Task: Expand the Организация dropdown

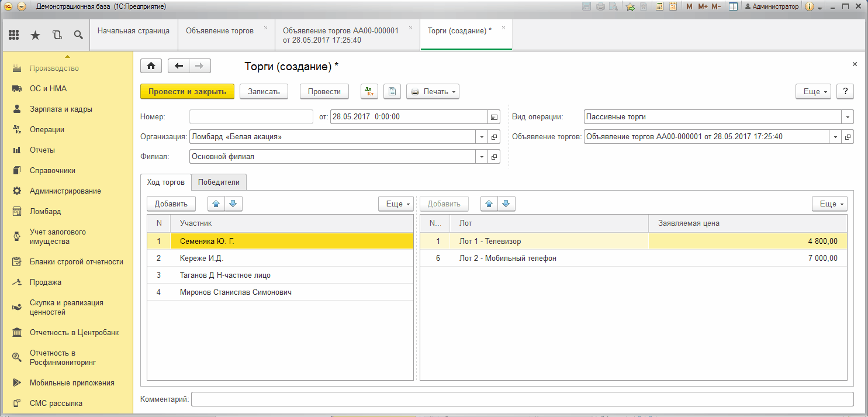Action: pos(483,137)
